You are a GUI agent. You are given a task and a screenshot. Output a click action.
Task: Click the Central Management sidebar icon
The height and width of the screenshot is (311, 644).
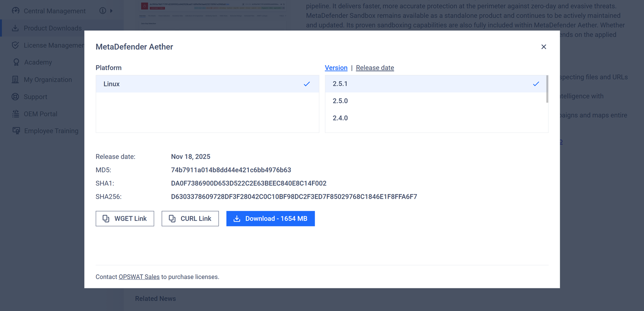(x=15, y=11)
